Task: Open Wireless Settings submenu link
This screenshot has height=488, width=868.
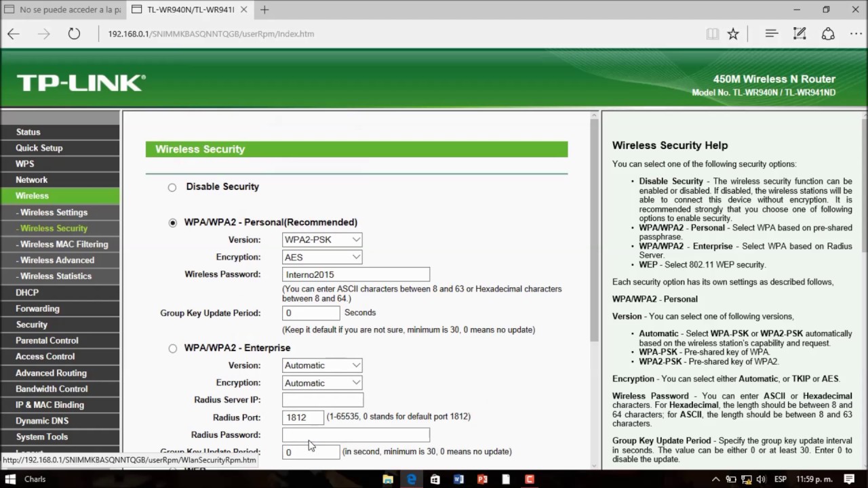Action: tap(52, 212)
